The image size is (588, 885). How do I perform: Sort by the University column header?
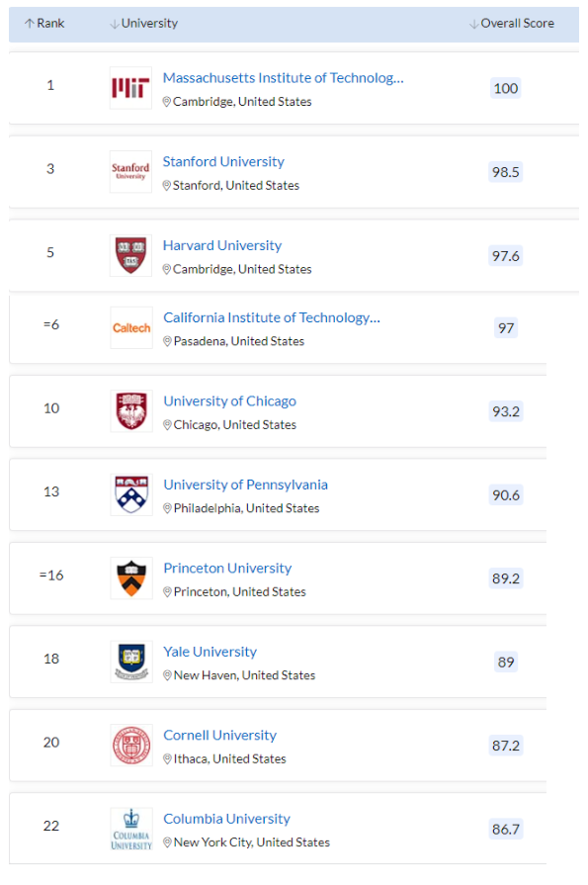coord(144,23)
